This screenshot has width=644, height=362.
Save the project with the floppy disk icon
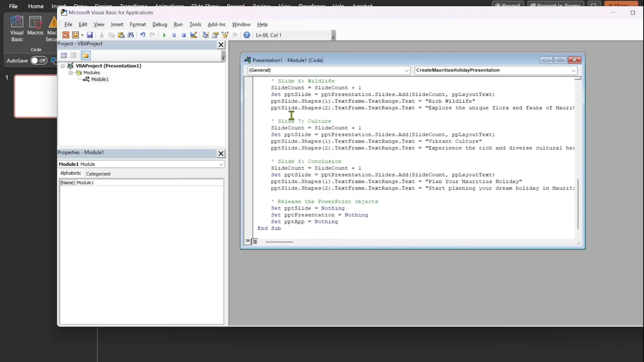pyautogui.click(x=90, y=35)
